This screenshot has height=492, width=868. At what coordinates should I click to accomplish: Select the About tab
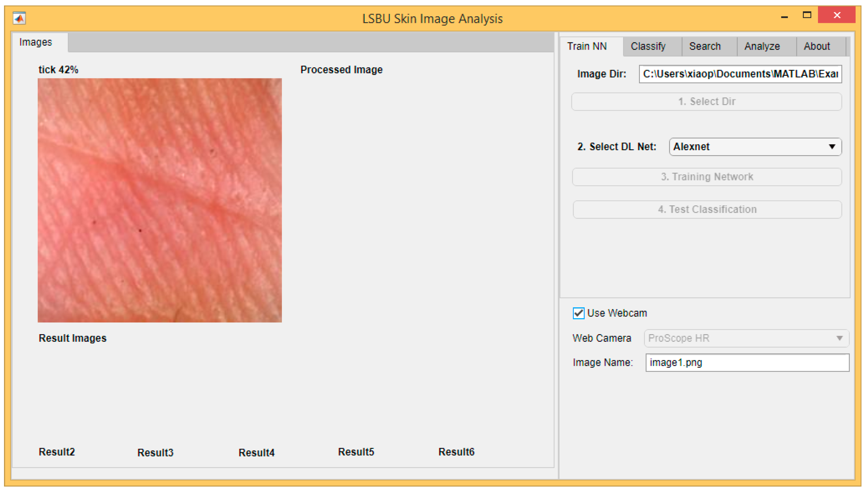click(816, 46)
